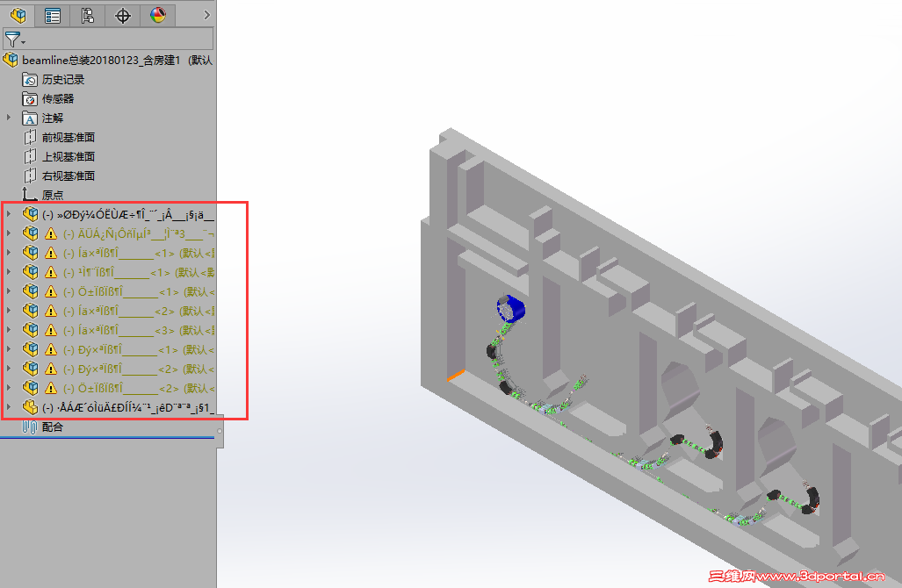The width and height of the screenshot is (902, 588).
Task: Switch to the PropertyManager tab
Action: click(53, 15)
